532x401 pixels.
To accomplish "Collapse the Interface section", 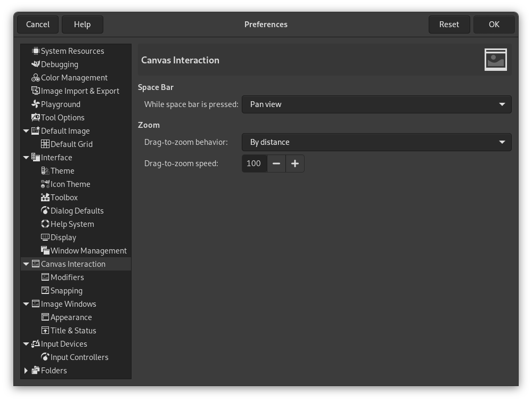I will [x=26, y=157].
